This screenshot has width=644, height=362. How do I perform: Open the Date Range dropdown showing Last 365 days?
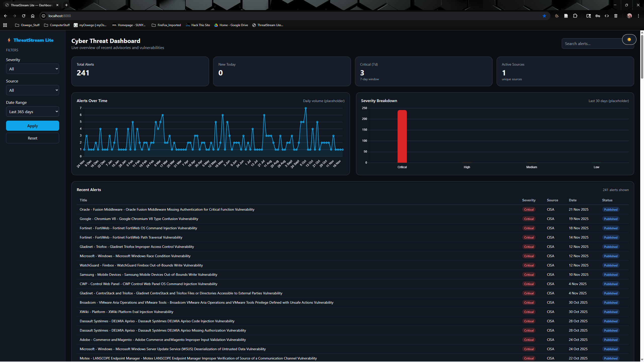pyautogui.click(x=32, y=111)
